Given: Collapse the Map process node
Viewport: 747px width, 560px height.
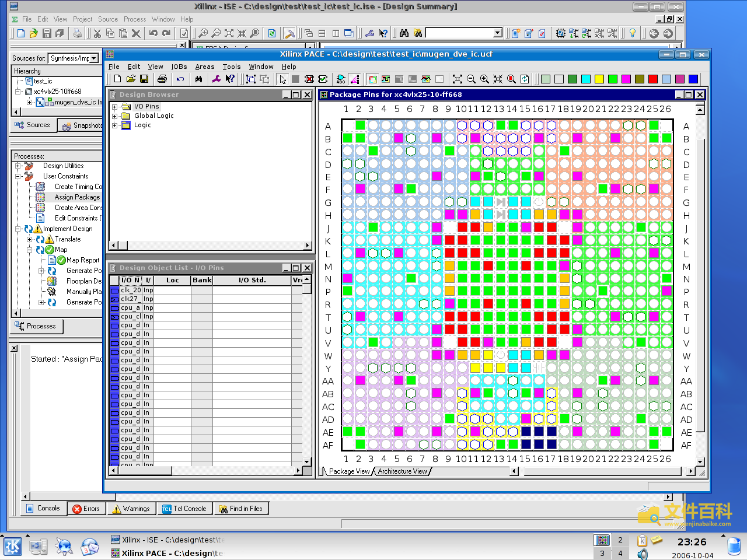Looking at the screenshot, I should click(x=30, y=250).
